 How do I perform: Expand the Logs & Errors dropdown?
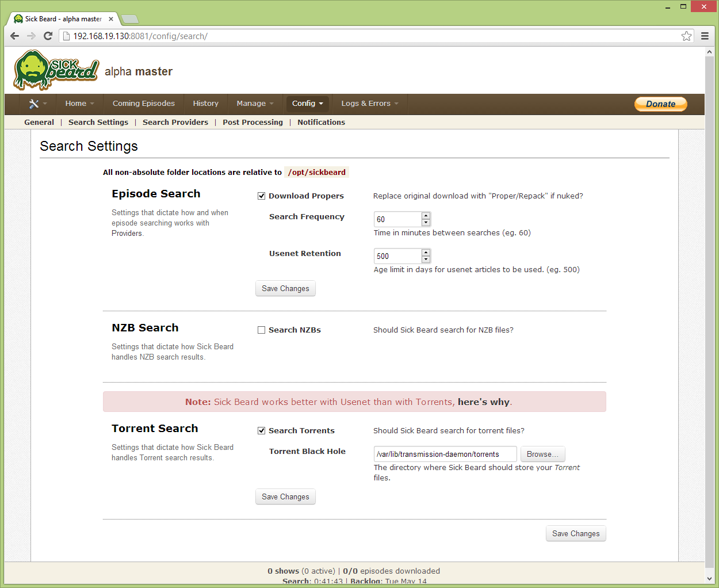[x=369, y=104]
